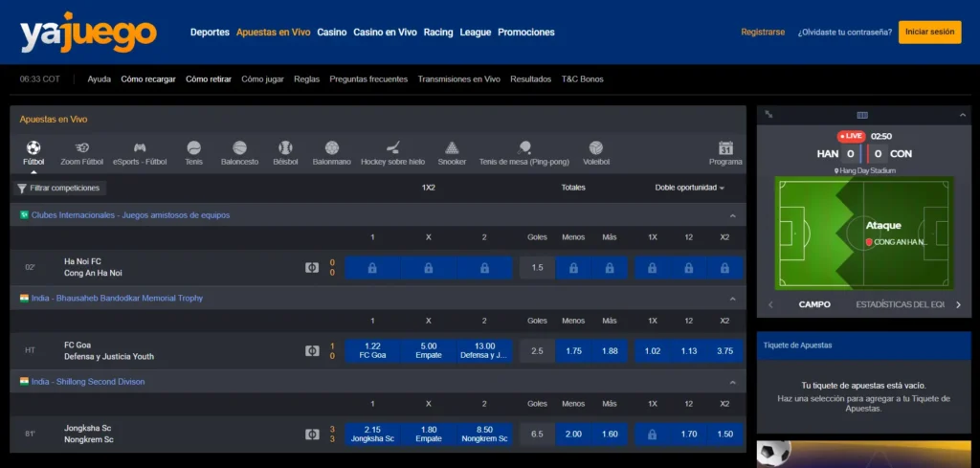Open Clubes Internacionales - Juegos amistosos link
980x468 pixels.
coord(130,215)
